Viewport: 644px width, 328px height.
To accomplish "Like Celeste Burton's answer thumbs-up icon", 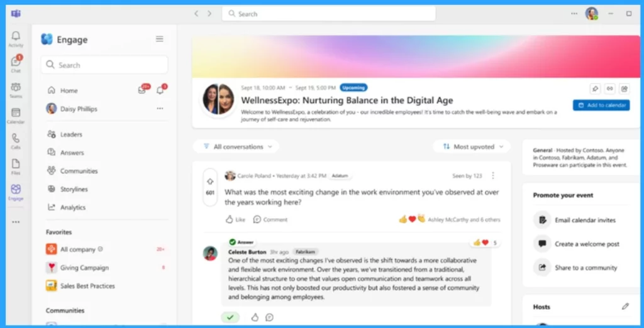I will pos(255,317).
